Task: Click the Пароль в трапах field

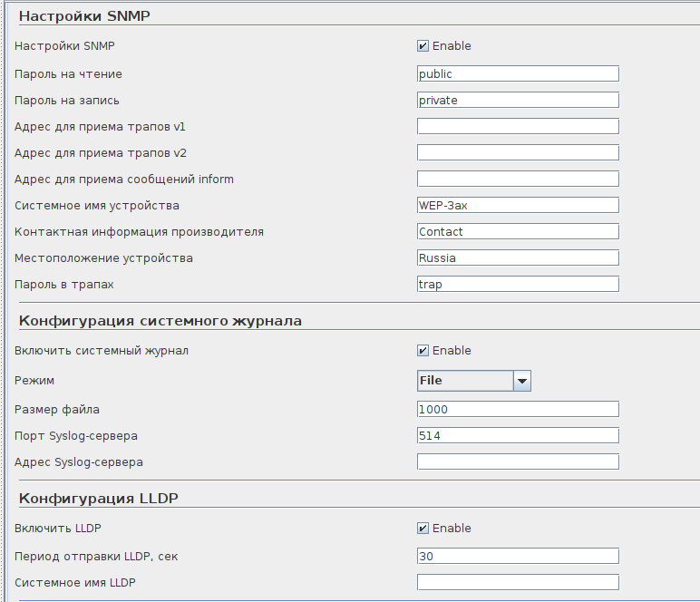Action: coord(518,284)
